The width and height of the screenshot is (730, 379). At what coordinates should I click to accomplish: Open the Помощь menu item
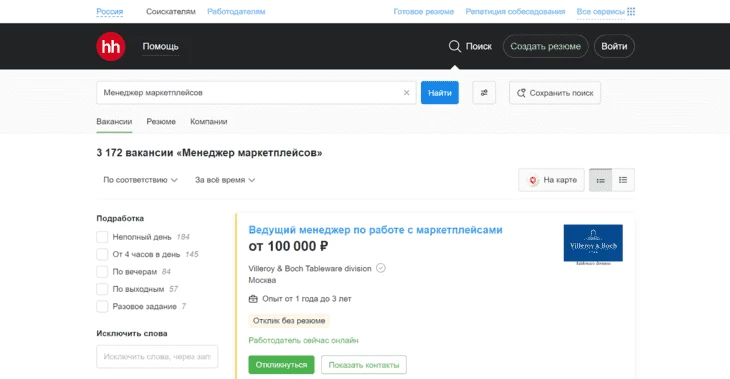(161, 47)
